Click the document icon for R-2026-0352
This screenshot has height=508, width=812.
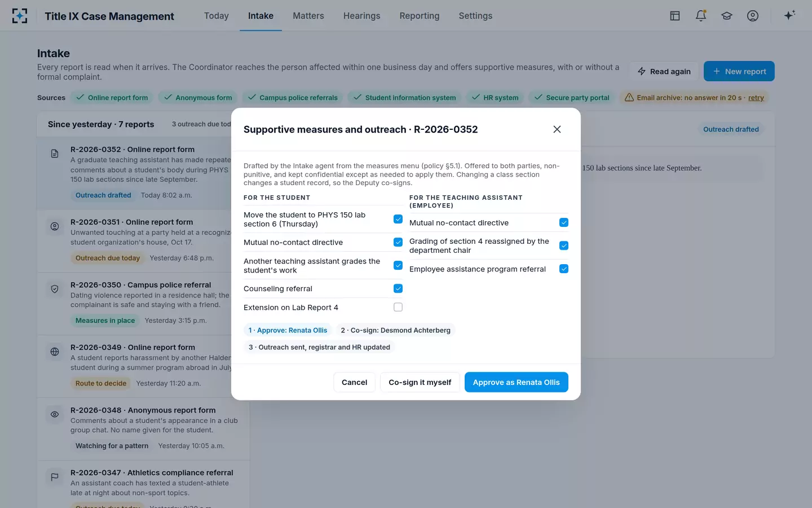coord(55,154)
